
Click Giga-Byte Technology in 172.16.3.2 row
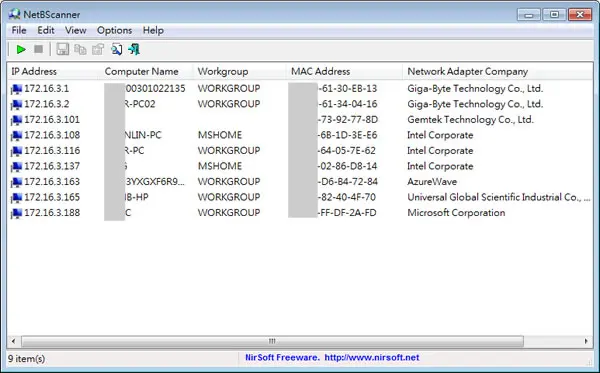475,104
